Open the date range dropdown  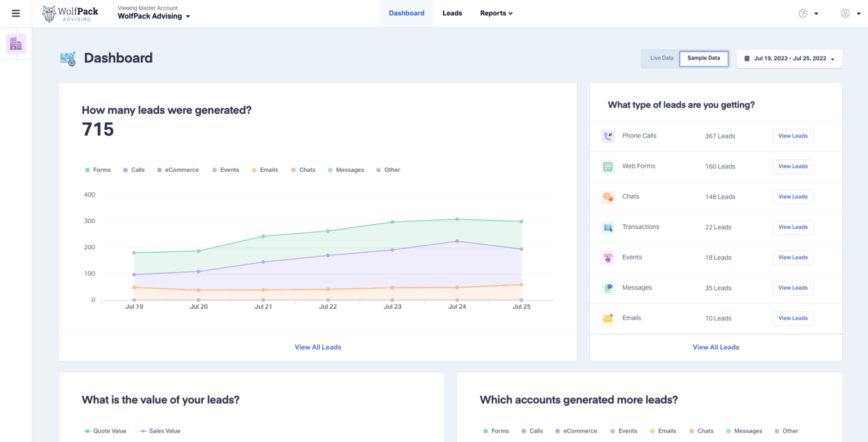[789, 59]
